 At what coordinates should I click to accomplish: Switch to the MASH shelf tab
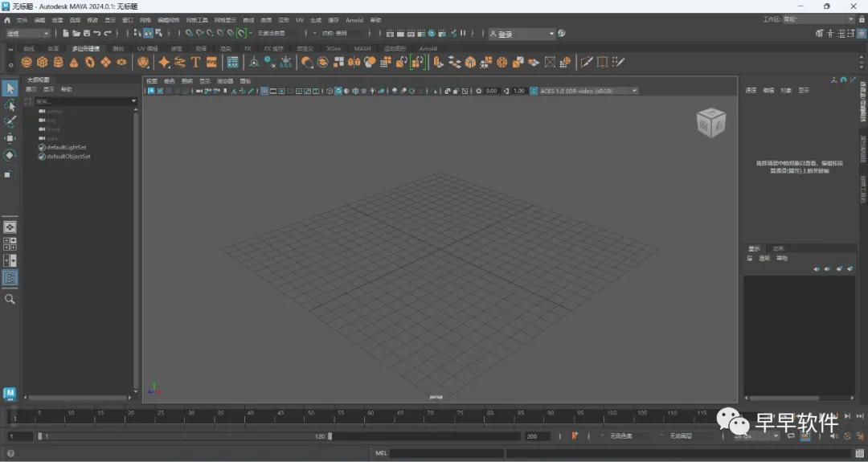[362, 48]
